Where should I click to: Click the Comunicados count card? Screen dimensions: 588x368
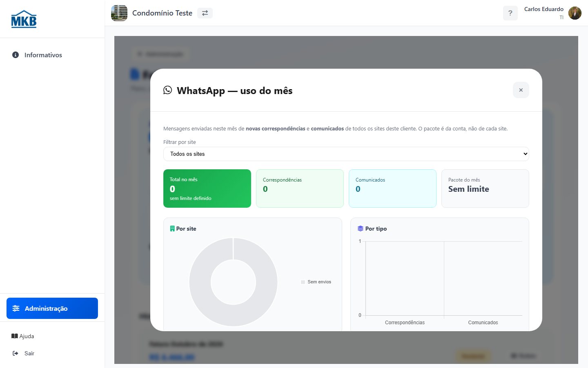tap(392, 188)
